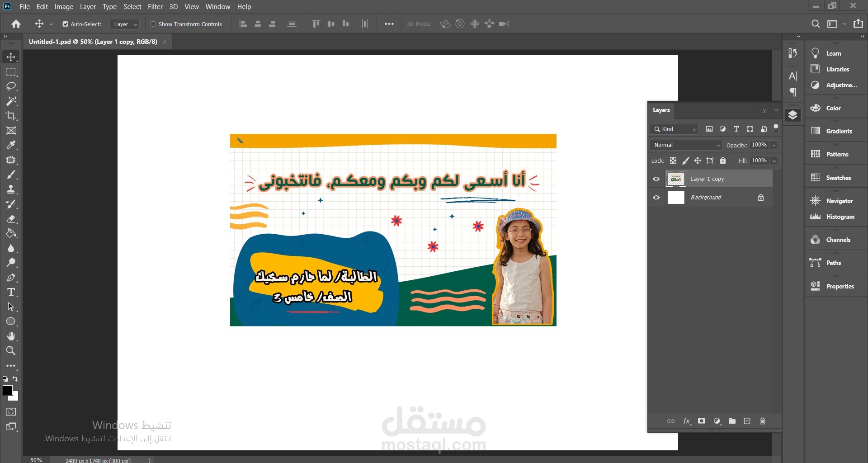
Task: Open the File menu
Action: point(25,7)
